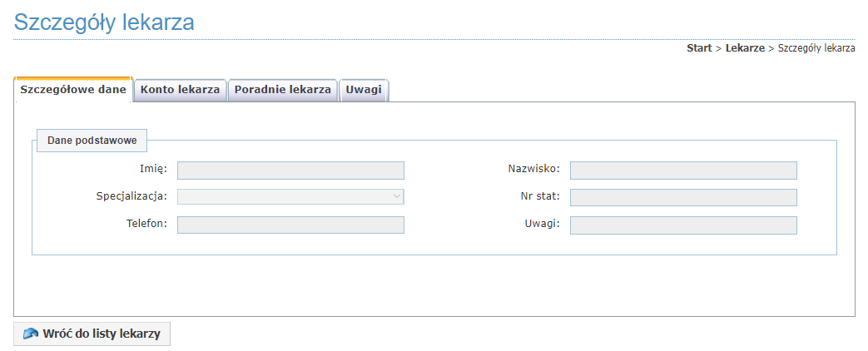This screenshot has height=351, width=868.
Task: Click the Wróć do listy lekarzy button
Action: (x=92, y=334)
